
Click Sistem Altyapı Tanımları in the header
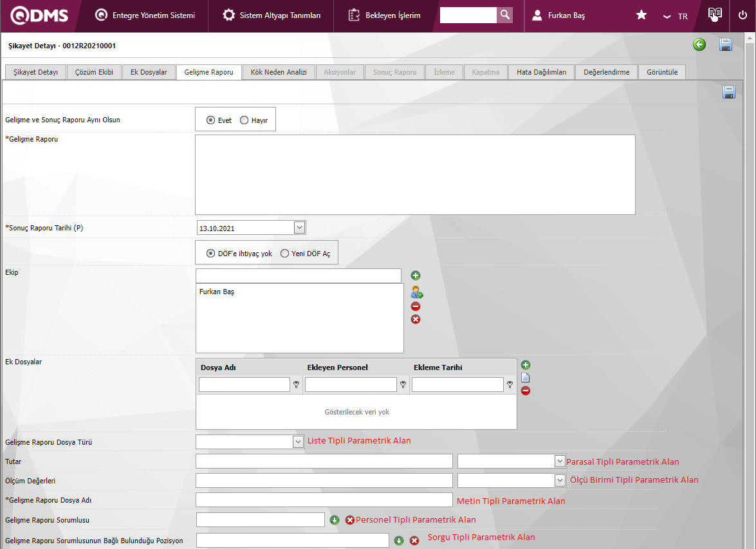tap(272, 15)
